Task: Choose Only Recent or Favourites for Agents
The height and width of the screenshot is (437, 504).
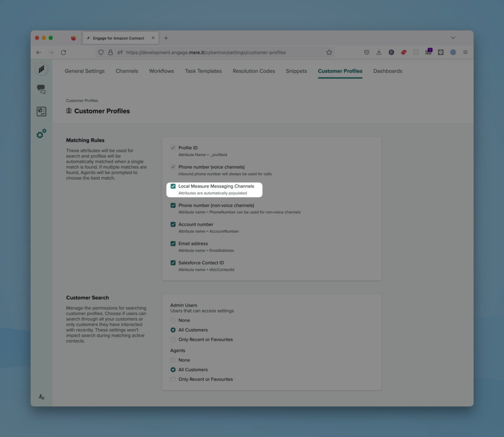Action: coord(173,379)
